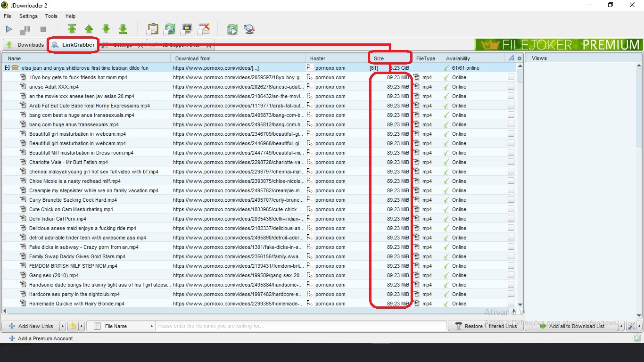This screenshot has width=644, height=362.
Task: Move selection to bottom with the arrow-to-line icon
Action: coord(123,29)
